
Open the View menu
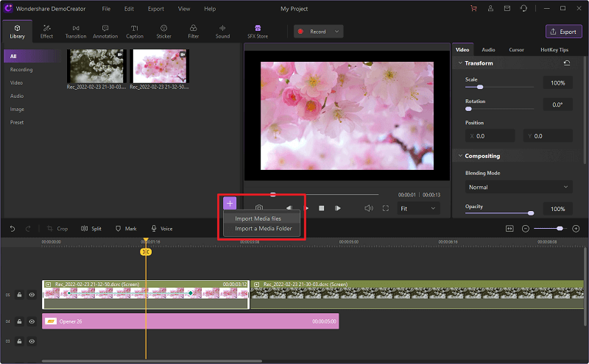(x=183, y=9)
